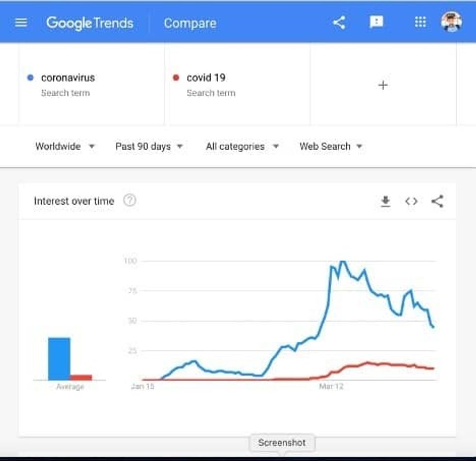Expand the All categories dropdown
This screenshot has width=476, height=461.
(x=242, y=146)
